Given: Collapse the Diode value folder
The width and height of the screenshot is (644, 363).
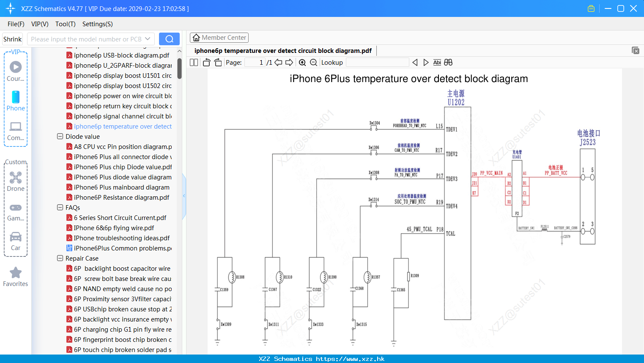Looking at the screenshot, I should coord(60,137).
